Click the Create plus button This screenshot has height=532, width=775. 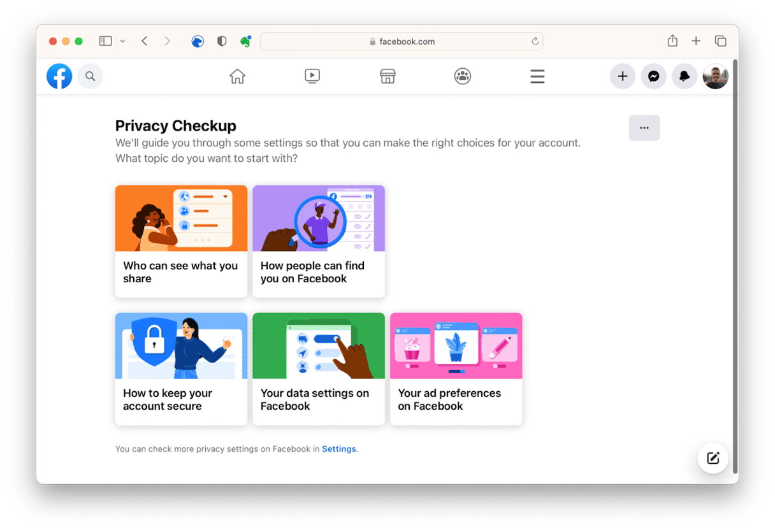(623, 76)
